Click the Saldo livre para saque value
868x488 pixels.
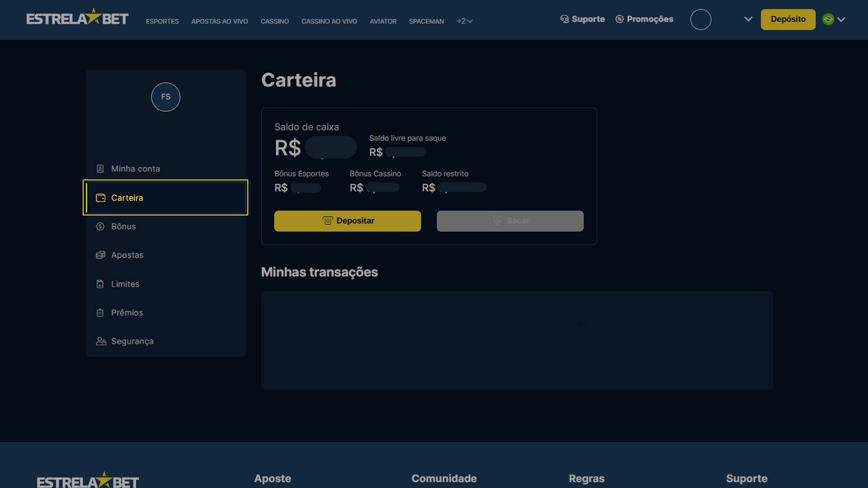(397, 152)
